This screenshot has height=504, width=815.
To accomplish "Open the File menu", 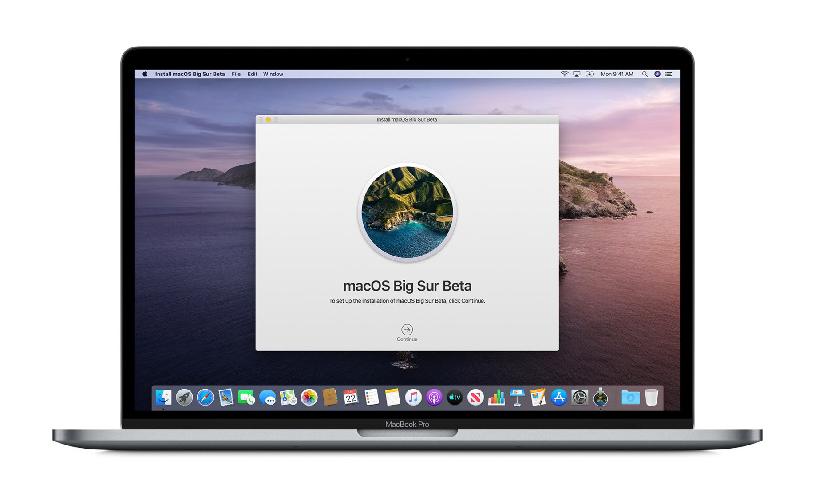I will [236, 74].
